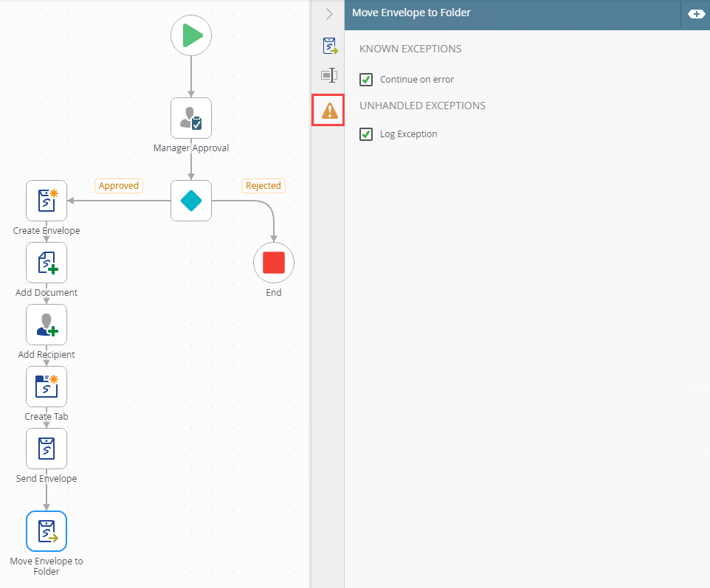
Task: Select the Add Recipient step
Action: click(46, 325)
